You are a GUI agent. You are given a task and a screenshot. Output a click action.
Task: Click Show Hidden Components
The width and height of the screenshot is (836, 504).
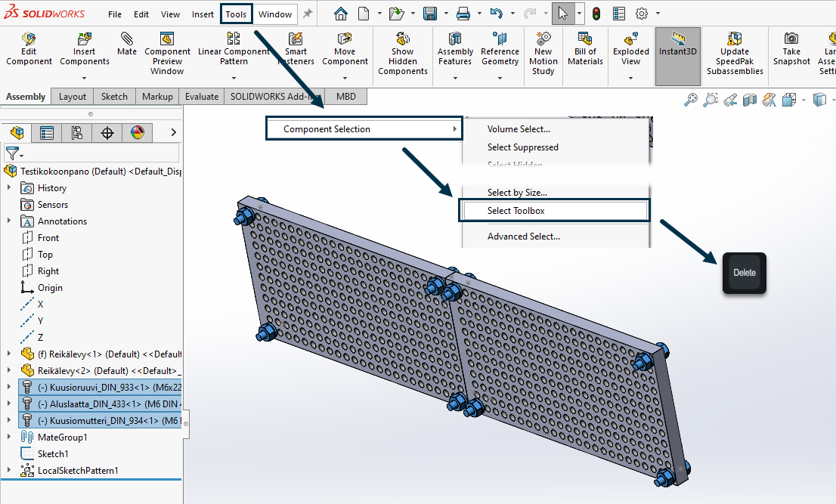403,54
